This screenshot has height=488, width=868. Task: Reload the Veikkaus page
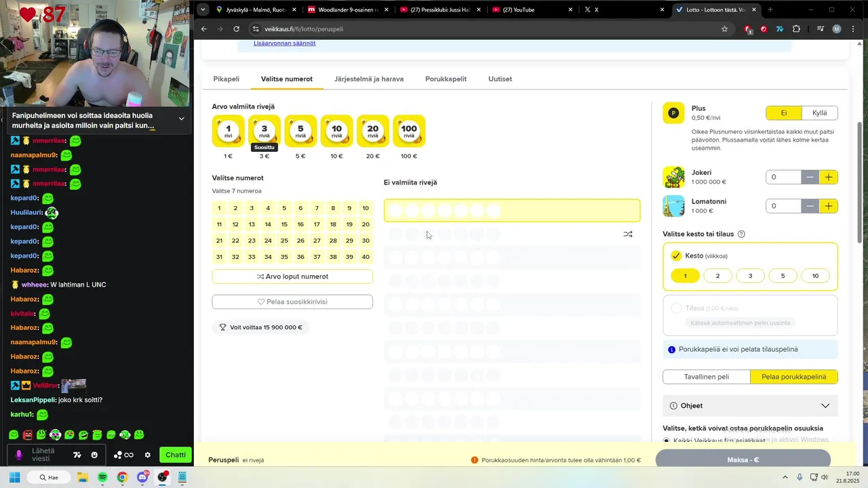(236, 29)
